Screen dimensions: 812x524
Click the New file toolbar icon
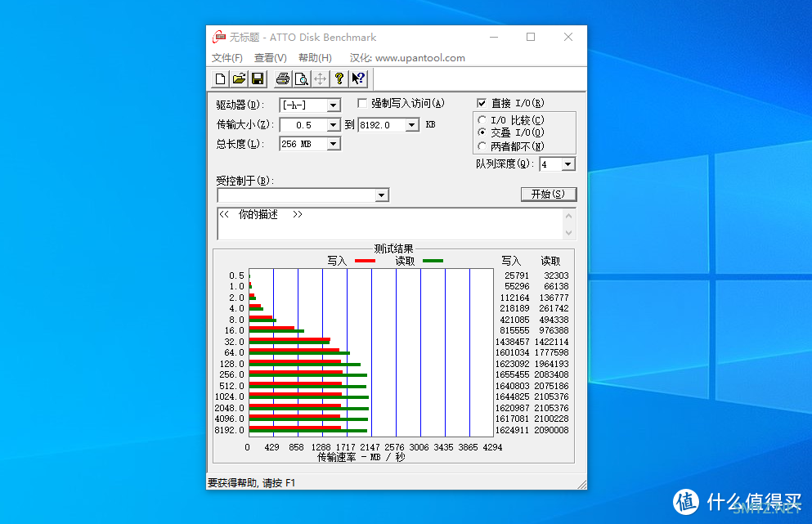(220, 78)
